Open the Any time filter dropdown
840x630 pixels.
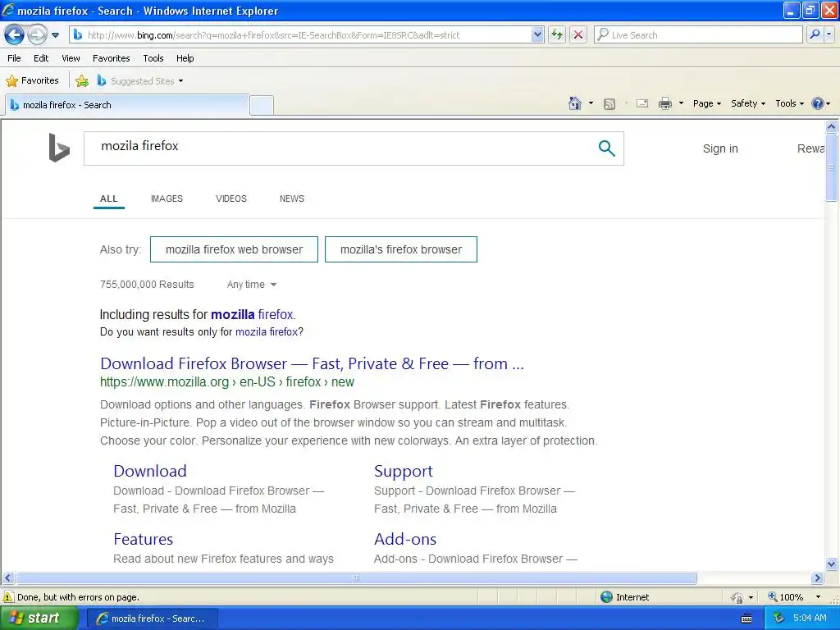point(251,285)
